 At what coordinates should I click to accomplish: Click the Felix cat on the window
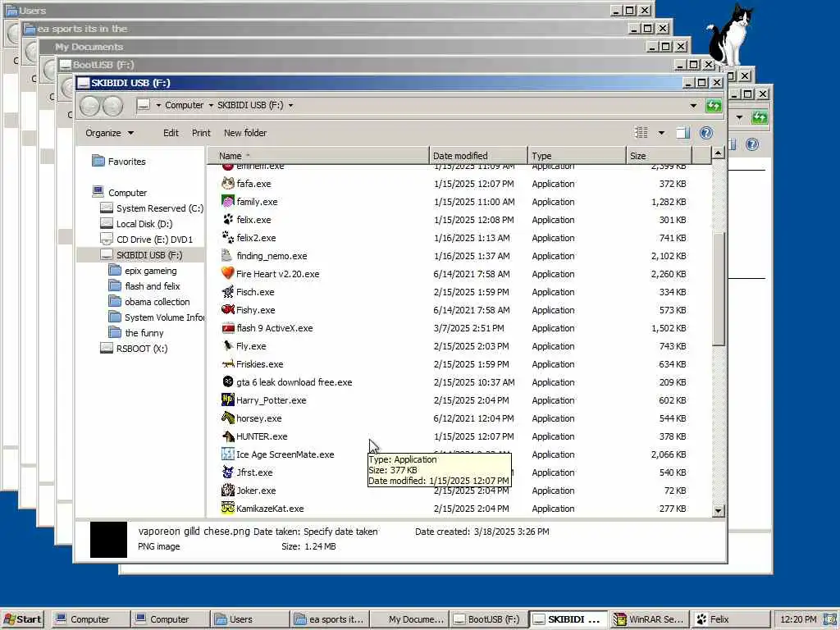tap(731, 35)
